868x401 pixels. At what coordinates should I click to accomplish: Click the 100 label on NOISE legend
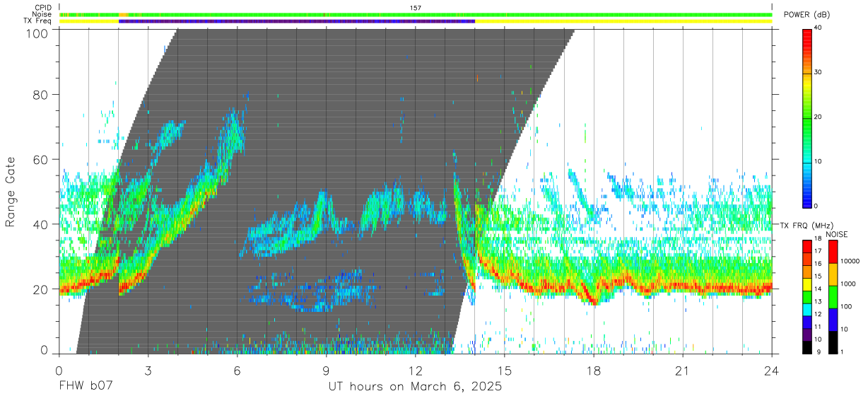845,306
